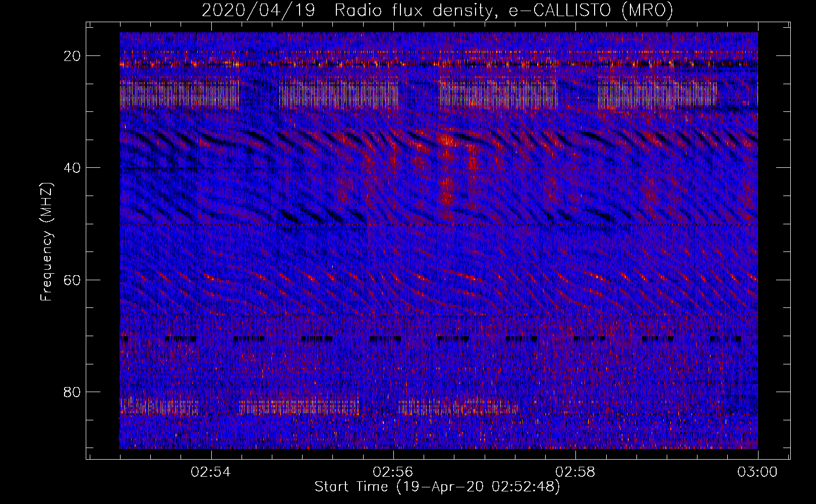
Task: Click the '60' frequency tick label
Action: (73, 280)
